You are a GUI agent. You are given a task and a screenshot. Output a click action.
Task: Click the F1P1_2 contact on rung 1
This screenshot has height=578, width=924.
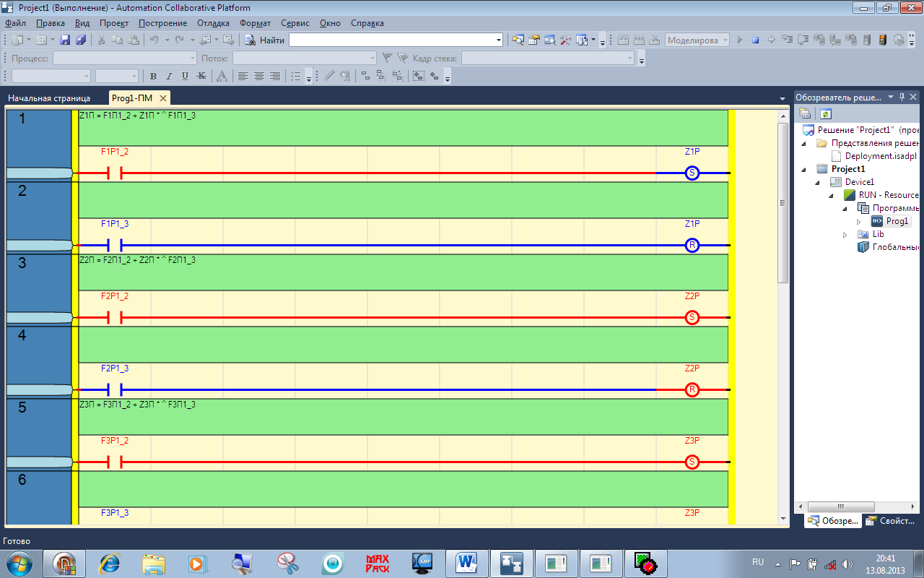(x=115, y=173)
